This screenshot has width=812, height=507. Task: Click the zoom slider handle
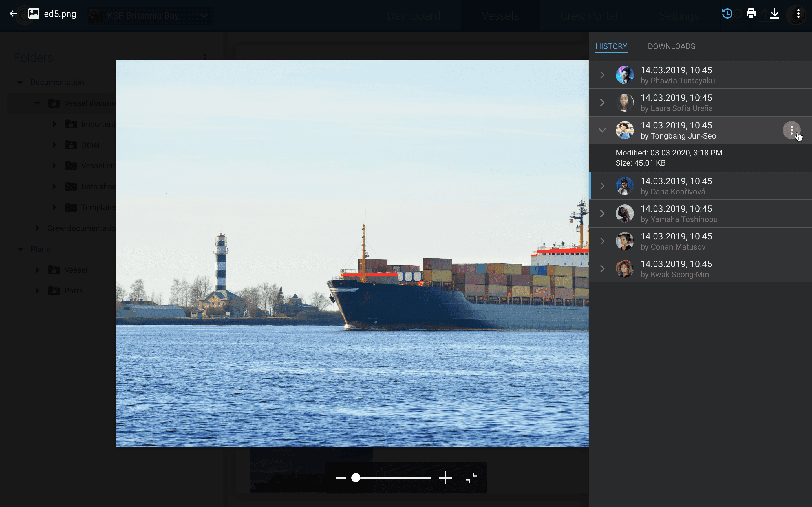coord(356,477)
